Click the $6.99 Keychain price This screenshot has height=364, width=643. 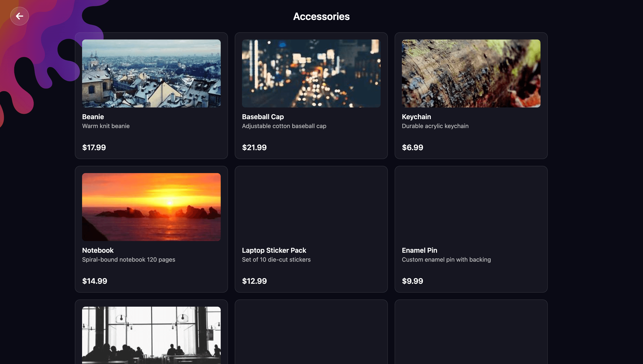[412, 148]
